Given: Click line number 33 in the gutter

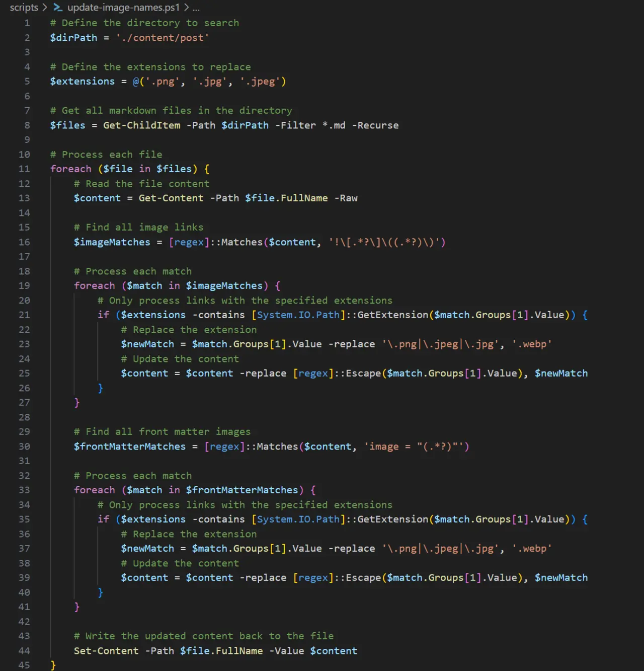Looking at the screenshot, I should [x=24, y=490].
